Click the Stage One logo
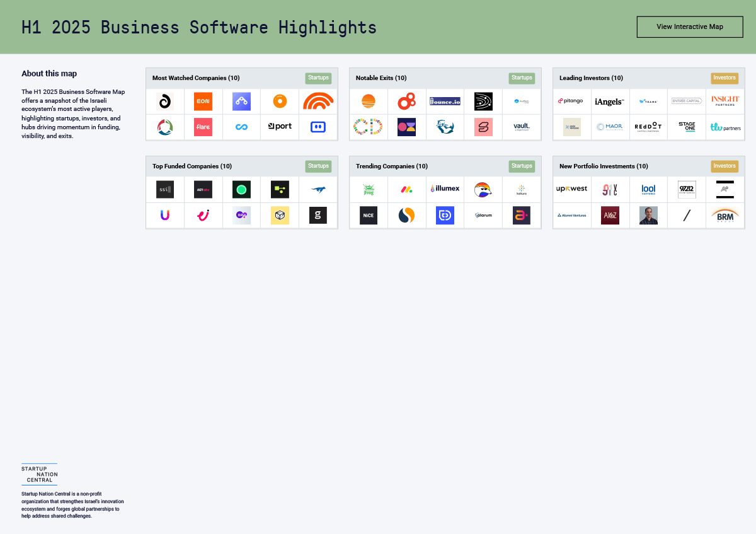The width and height of the screenshot is (756, 534). pos(687,127)
